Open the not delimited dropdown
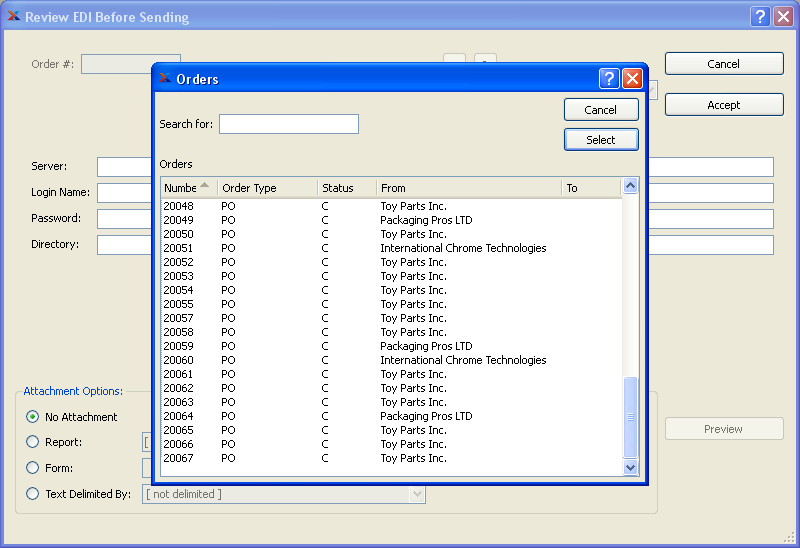The image size is (800, 548). 416,494
